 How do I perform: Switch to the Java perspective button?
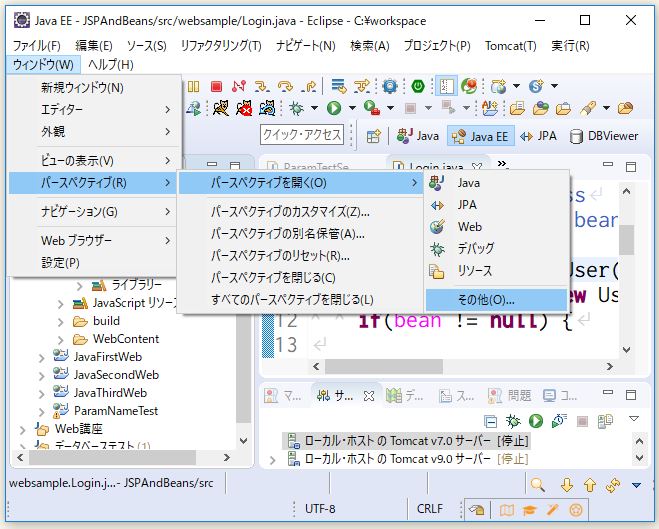pyautogui.click(x=418, y=136)
